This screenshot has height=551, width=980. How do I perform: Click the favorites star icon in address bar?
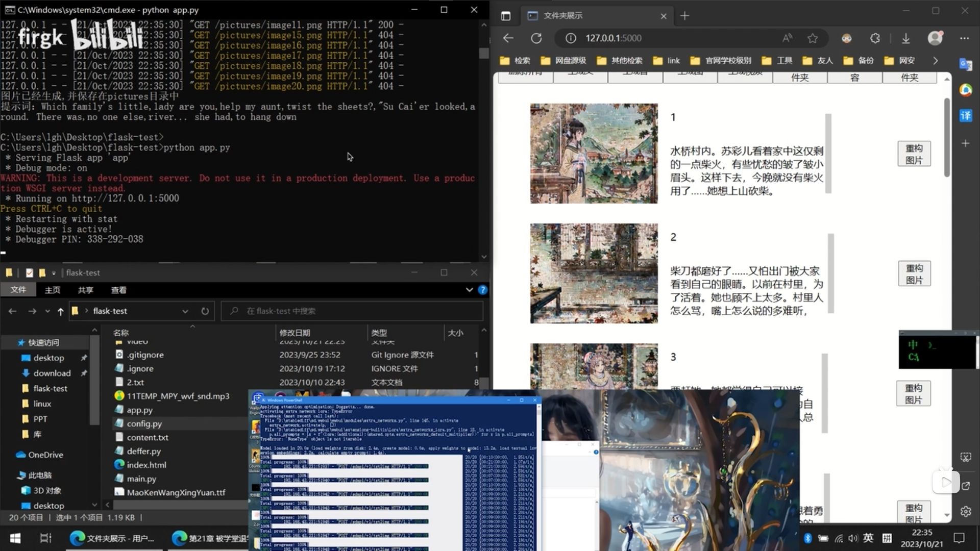[813, 38]
